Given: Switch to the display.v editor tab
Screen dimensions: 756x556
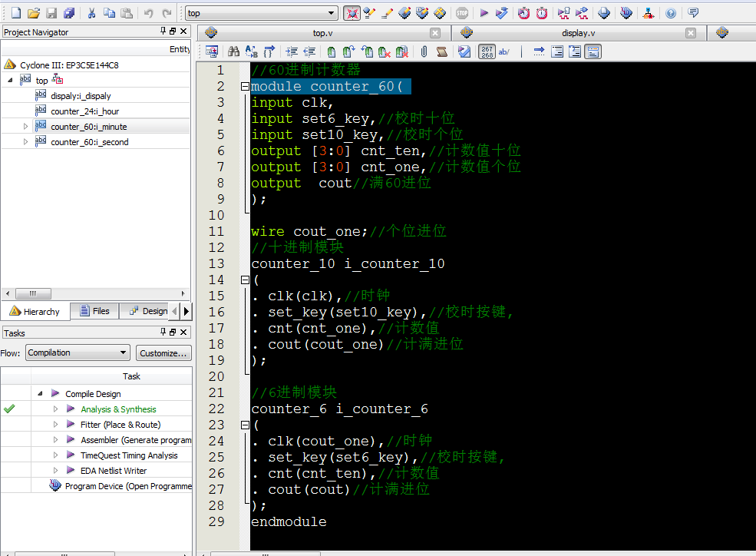Looking at the screenshot, I should click(578, 33).
